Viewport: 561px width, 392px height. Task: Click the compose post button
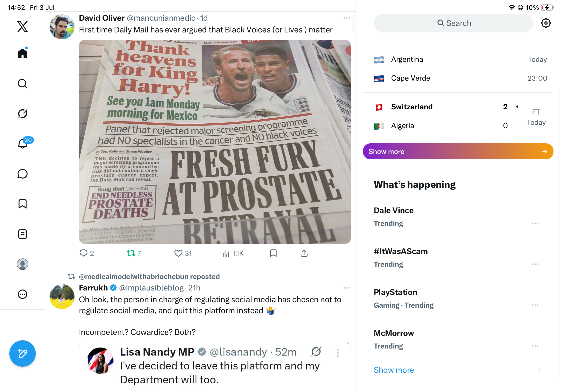tap(23, 353)
